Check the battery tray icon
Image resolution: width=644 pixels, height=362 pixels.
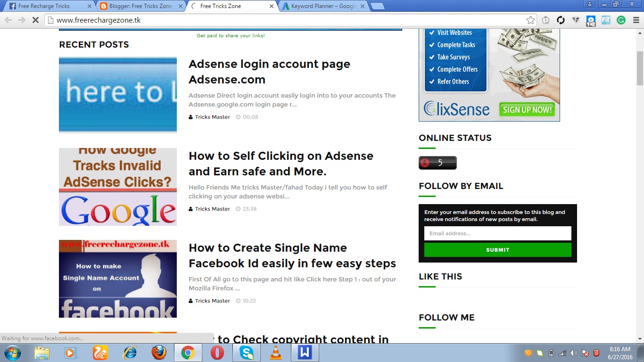point(551,353)
